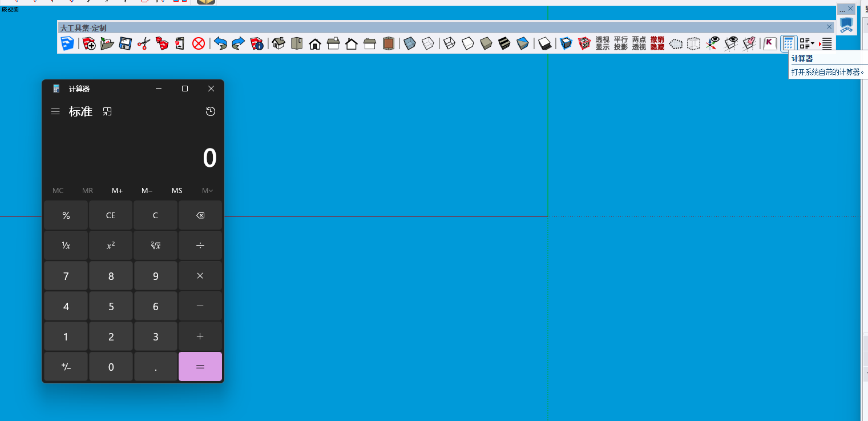Expand the calculator memory M dropdown
The height and width of the screenshot is (421, 868).
pos(207,191)
